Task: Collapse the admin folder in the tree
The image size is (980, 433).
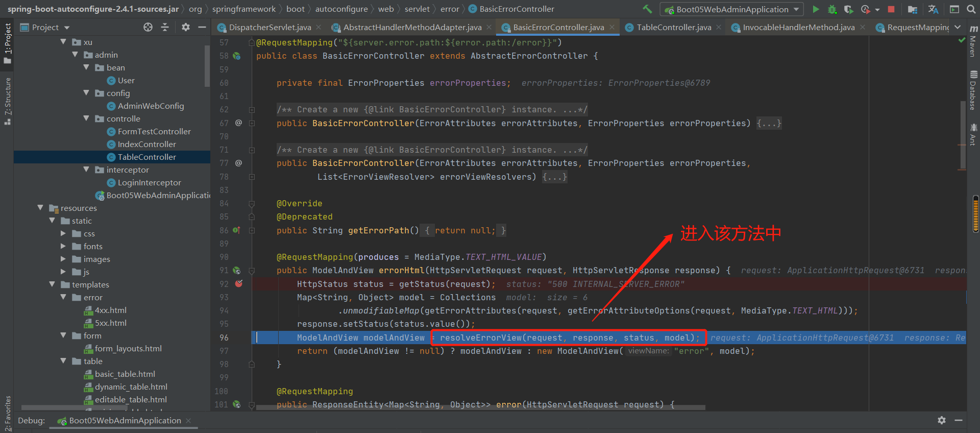Action: pyautogui.click(x=75, y=54)
